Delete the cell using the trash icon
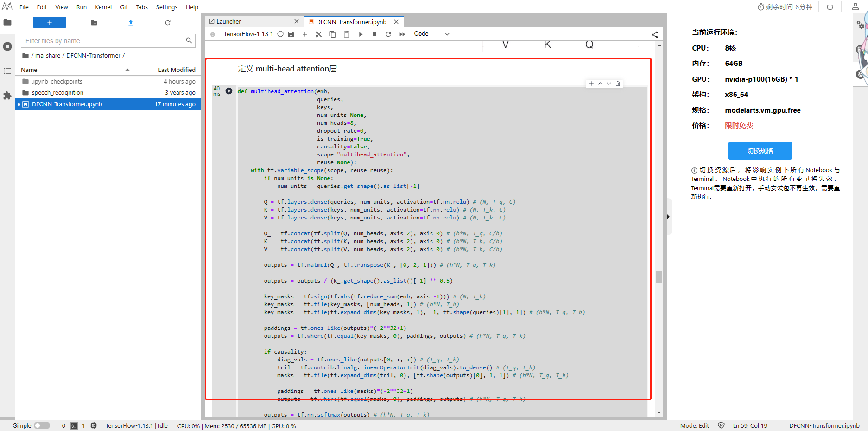The height and width of the screenshot is (431, 868). (618, 84)
